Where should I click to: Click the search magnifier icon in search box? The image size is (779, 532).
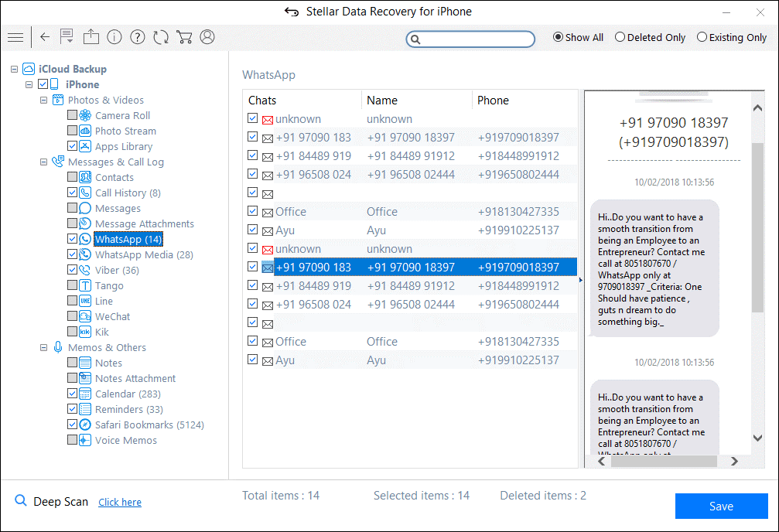tap(416, 39)
